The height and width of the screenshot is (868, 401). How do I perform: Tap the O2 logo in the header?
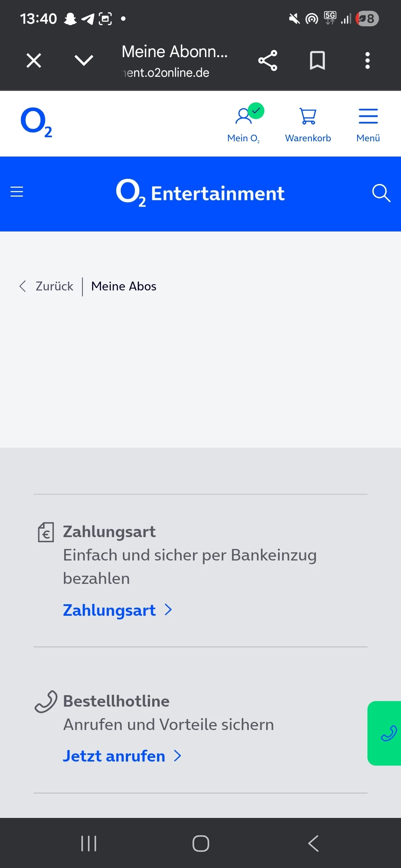[36, 122]
